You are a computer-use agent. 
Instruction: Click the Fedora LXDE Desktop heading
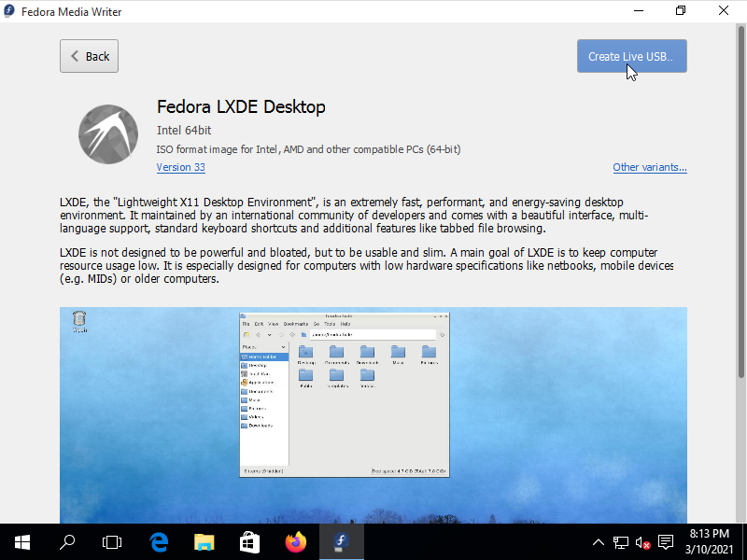241,106
